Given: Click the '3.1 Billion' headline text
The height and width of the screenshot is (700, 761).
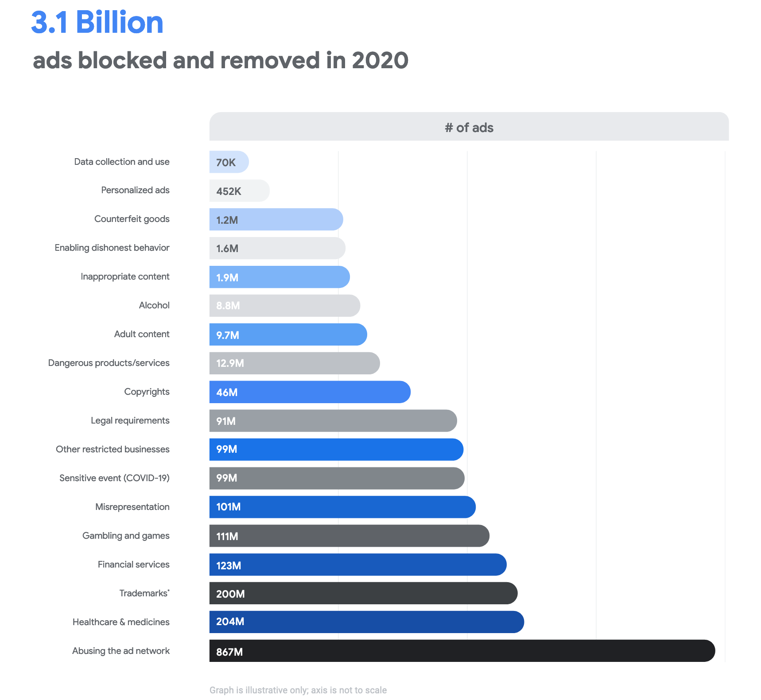Looking at the screenshot, I should click(97, 22).
